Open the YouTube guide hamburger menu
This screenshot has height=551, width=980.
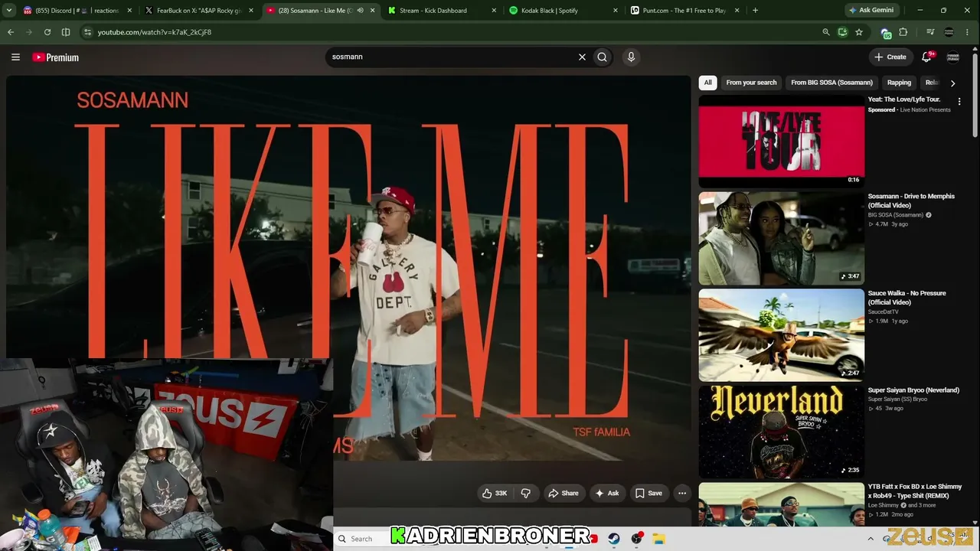tap(15, 57)
